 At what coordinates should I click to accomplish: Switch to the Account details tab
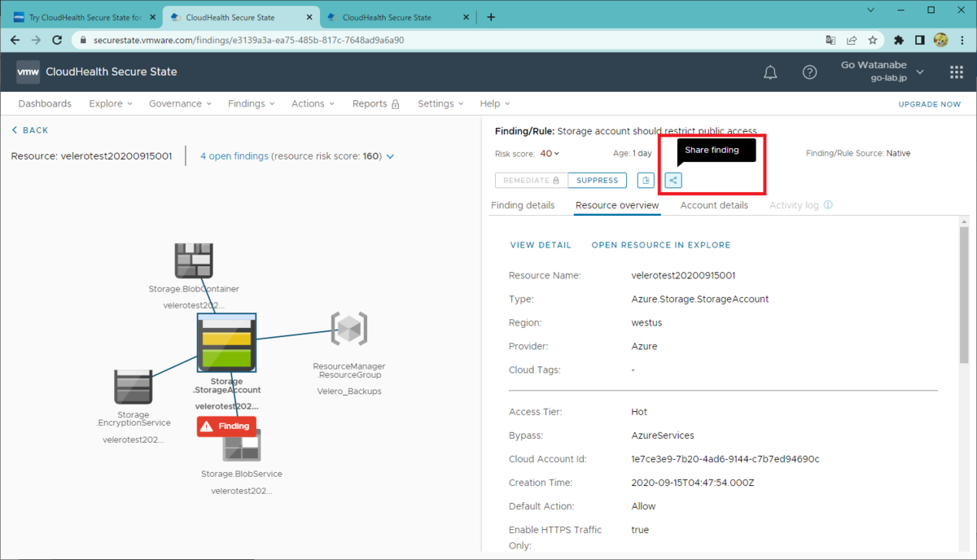click(714, 205)
